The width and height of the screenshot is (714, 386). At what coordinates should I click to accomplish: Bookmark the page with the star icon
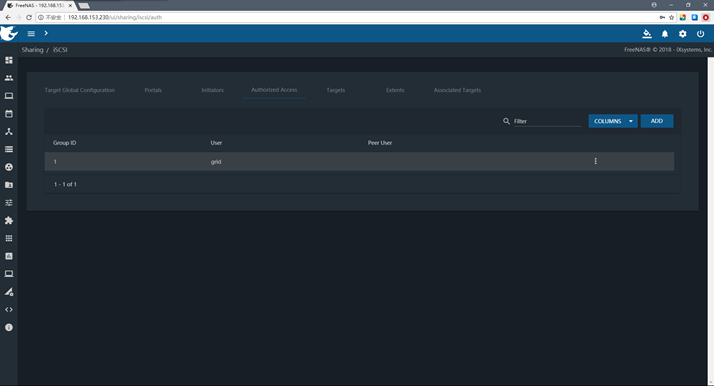pos(672,17)
